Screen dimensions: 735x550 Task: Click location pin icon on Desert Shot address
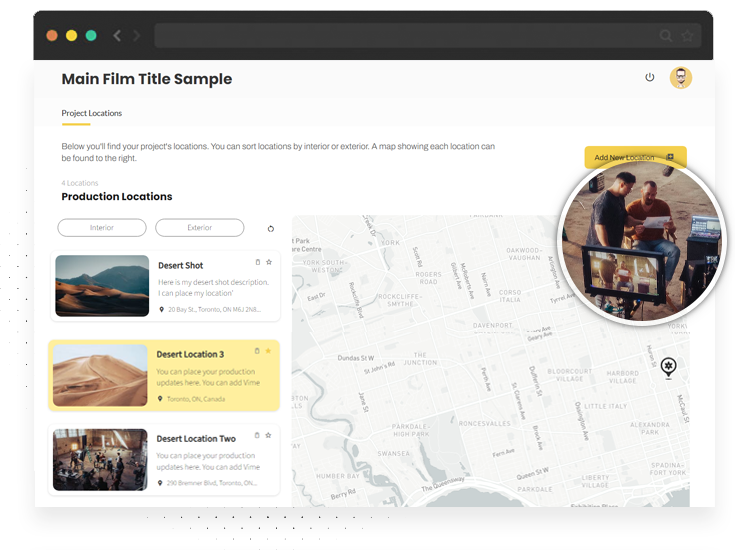pos(162,309)
